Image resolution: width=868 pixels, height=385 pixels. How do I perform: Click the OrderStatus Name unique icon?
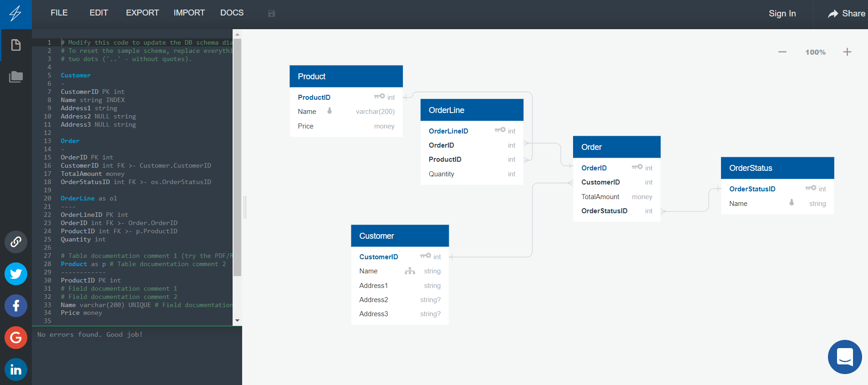pos(792,203)
